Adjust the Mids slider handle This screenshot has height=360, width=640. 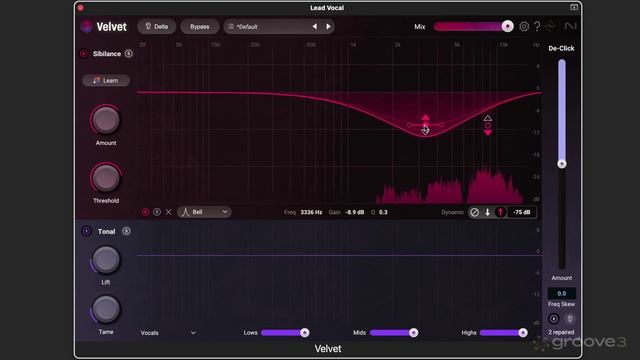click(413, 333)
